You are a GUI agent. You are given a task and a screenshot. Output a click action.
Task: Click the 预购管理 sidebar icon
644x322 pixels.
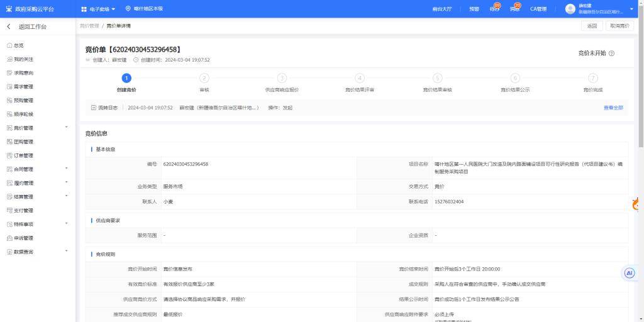(9, 101)
